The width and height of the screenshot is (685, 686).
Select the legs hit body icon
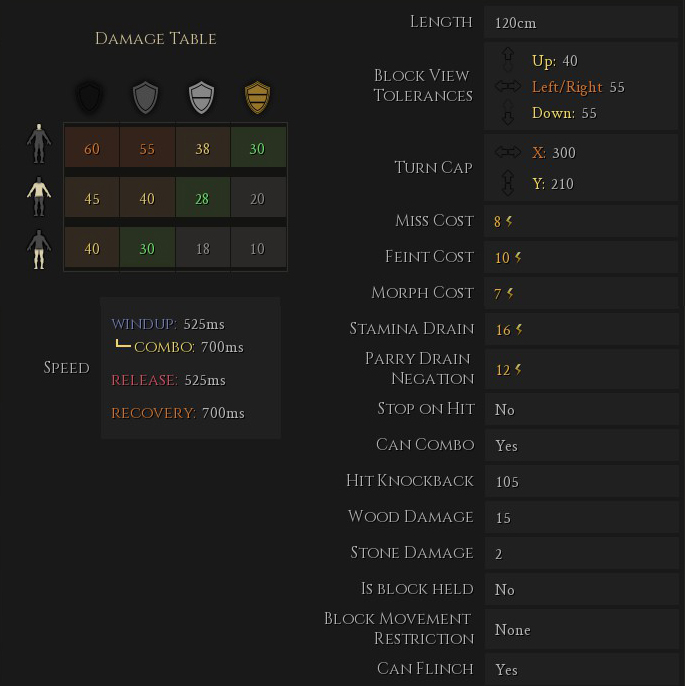click(39, 249)
